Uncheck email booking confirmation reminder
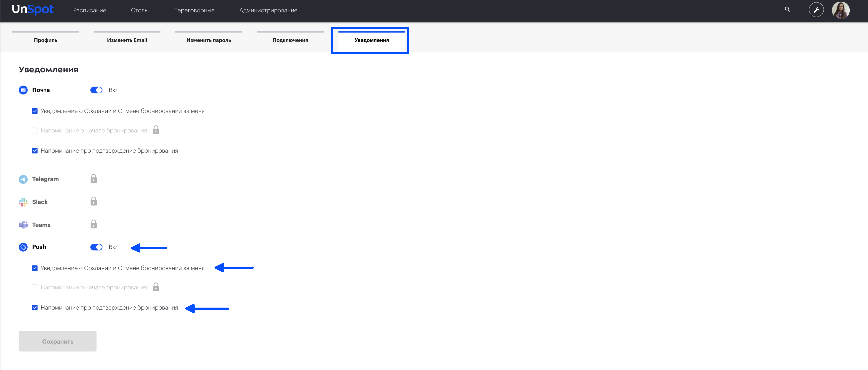 coord(35,151)
